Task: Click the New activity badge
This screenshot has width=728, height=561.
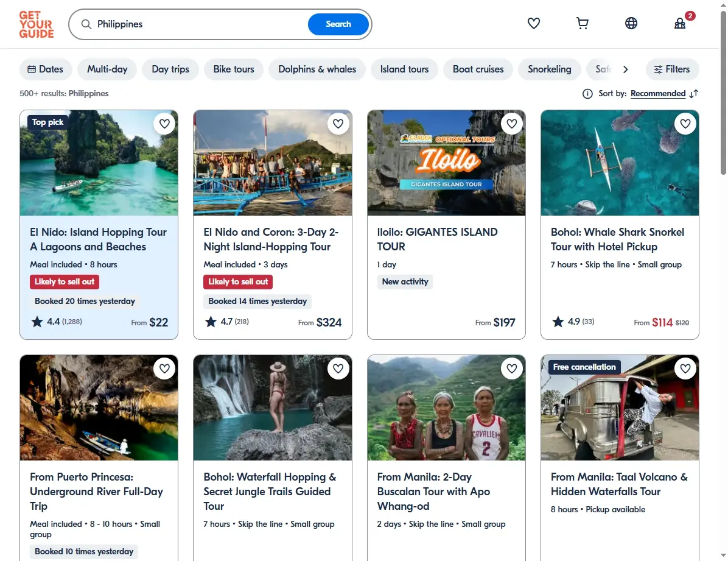Action: pos(405,281)
